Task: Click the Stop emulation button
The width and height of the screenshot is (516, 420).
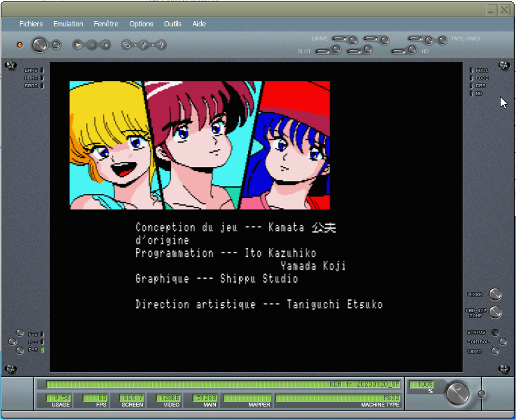Action: click(x=105, y=45)
